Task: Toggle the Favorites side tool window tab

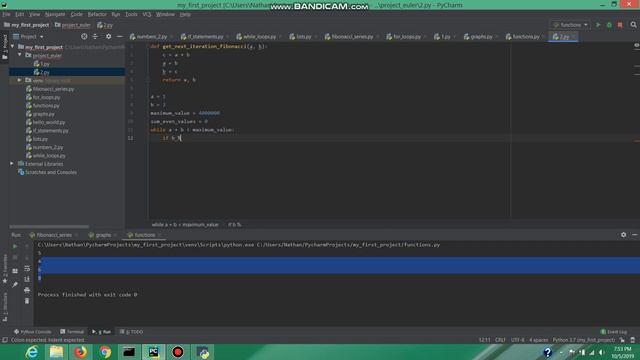Action: tap(5, 269)
